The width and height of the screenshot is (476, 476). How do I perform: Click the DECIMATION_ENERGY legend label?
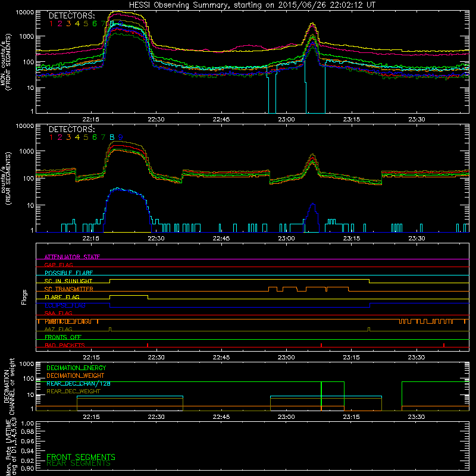76,368
